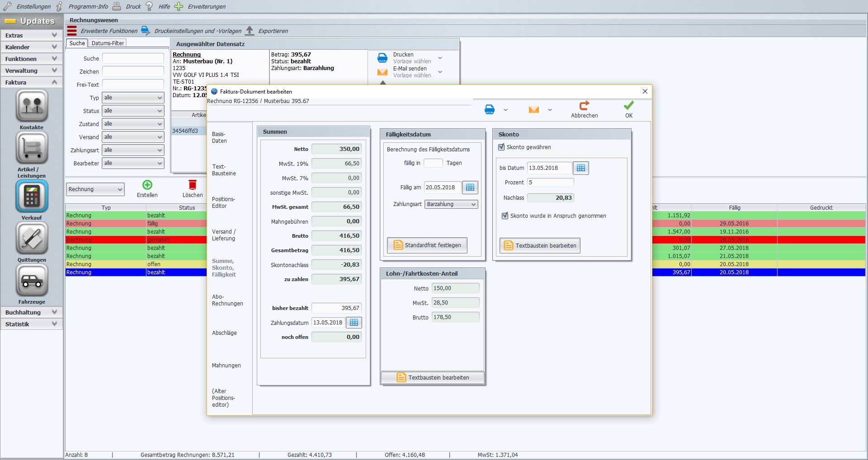The height and width of the screenshot is (460, 868).
Task: Click the Drucken printer icon in Ausgewählter Datensatz
Action: [382, 58]
